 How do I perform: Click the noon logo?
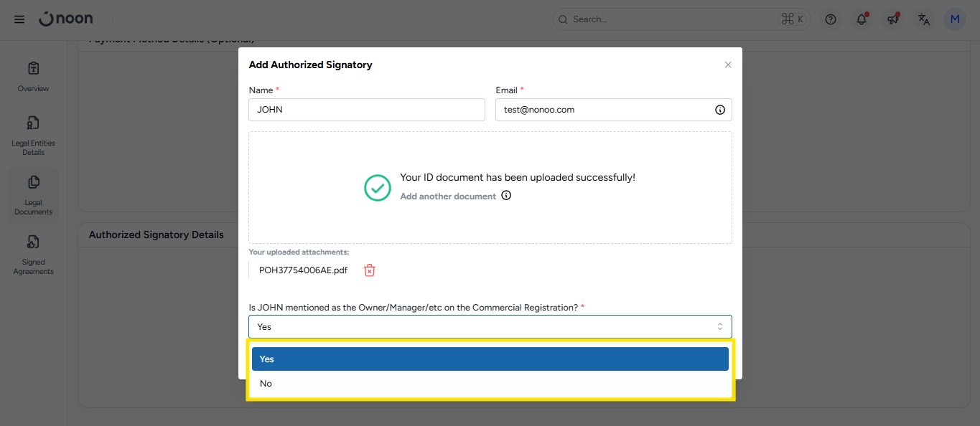coord(66,19)
